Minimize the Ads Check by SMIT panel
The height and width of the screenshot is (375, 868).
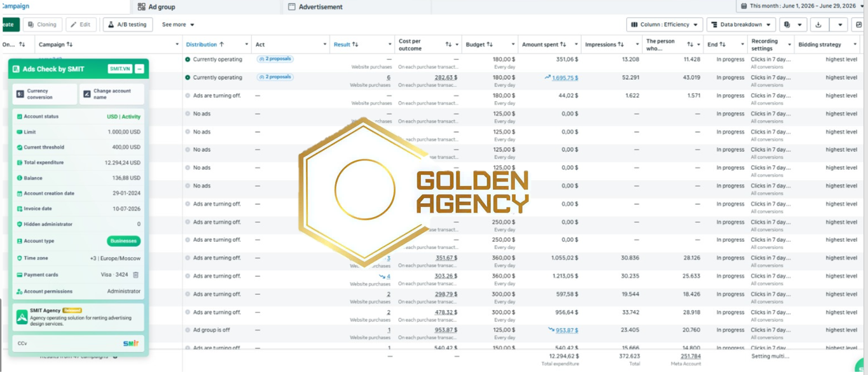pos(139,69)
